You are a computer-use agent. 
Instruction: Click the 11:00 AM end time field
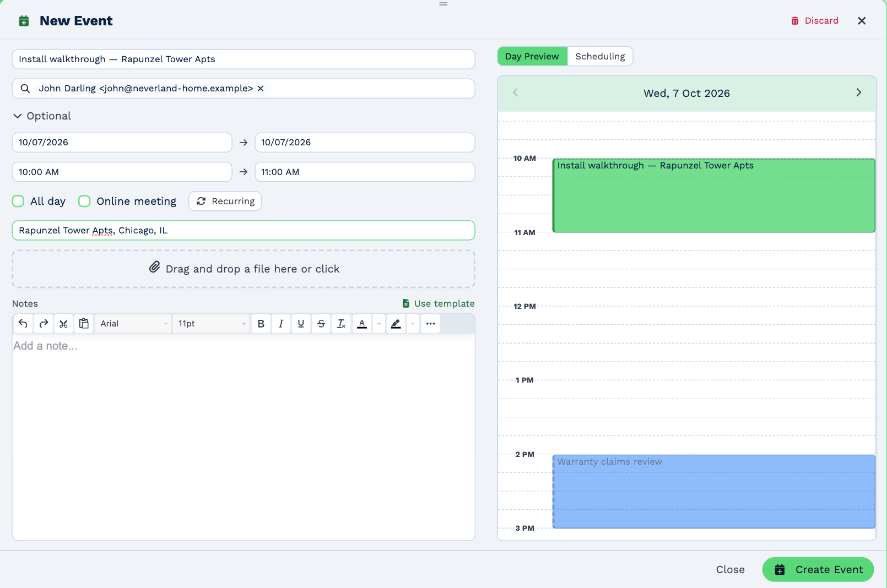click(365, 172)
